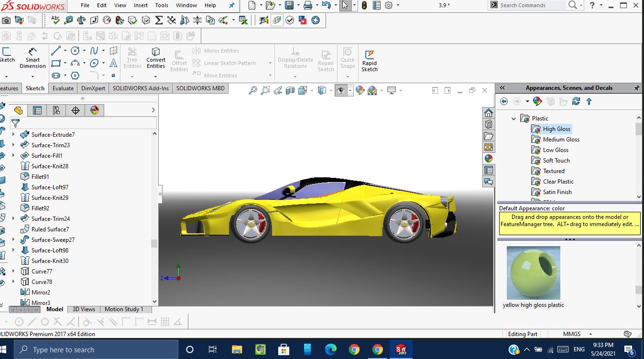Collapse the Appearances task pane chevrons

502,88
